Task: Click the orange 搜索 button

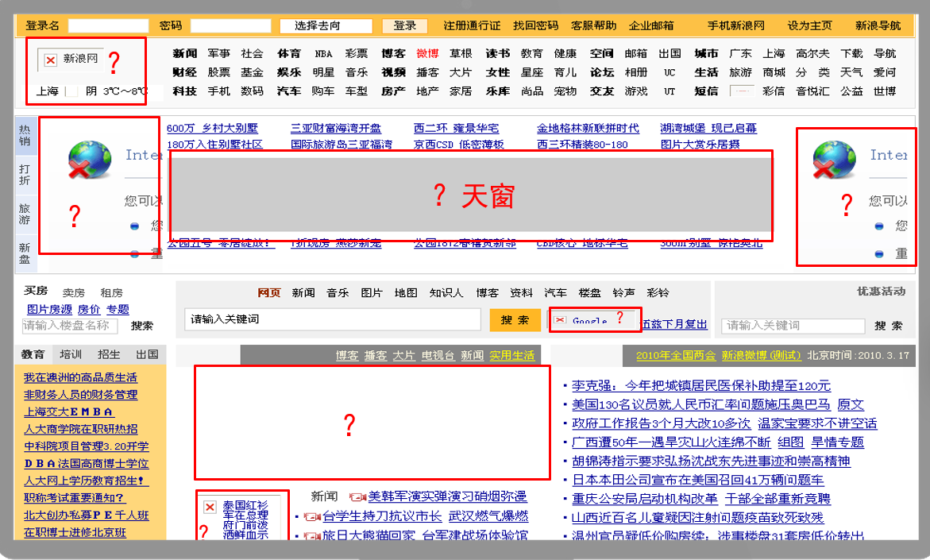Action: [x=515, y=320]
